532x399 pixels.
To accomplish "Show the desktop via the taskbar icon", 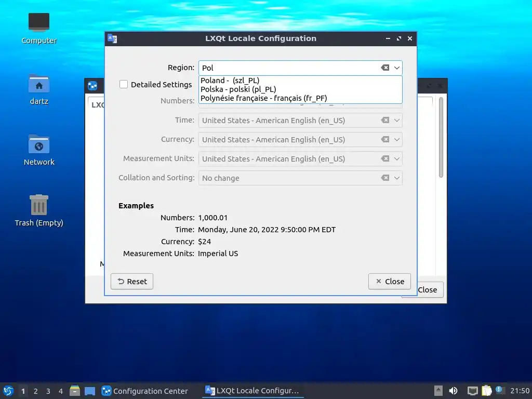I will tap(90, 391).
